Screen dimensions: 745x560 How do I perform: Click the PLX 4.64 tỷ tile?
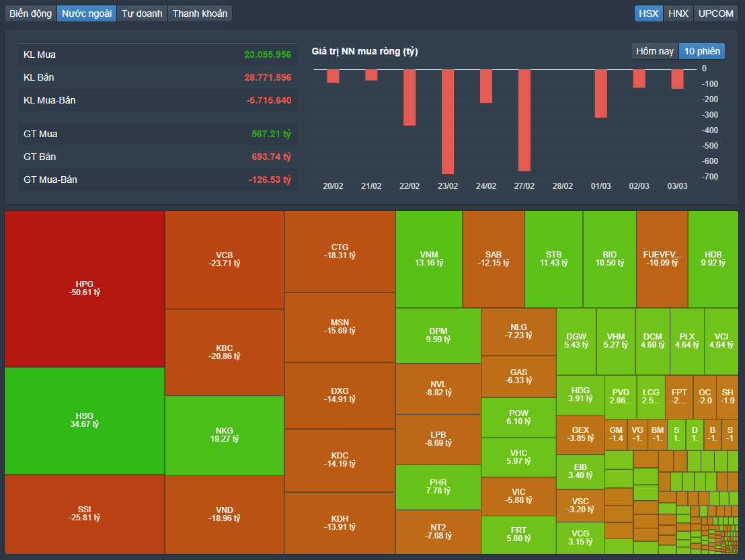[x=687, y=341]
